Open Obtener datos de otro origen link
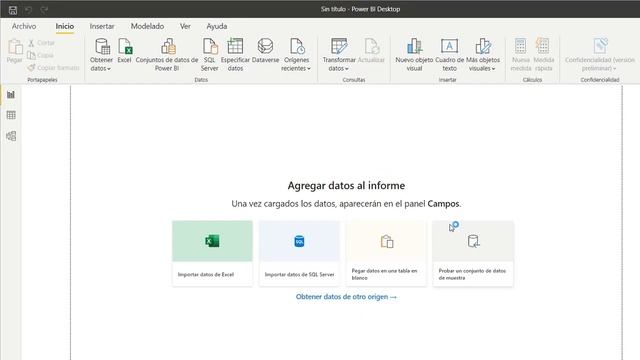This screenshot has width=640, height=360. pos(346,297)
